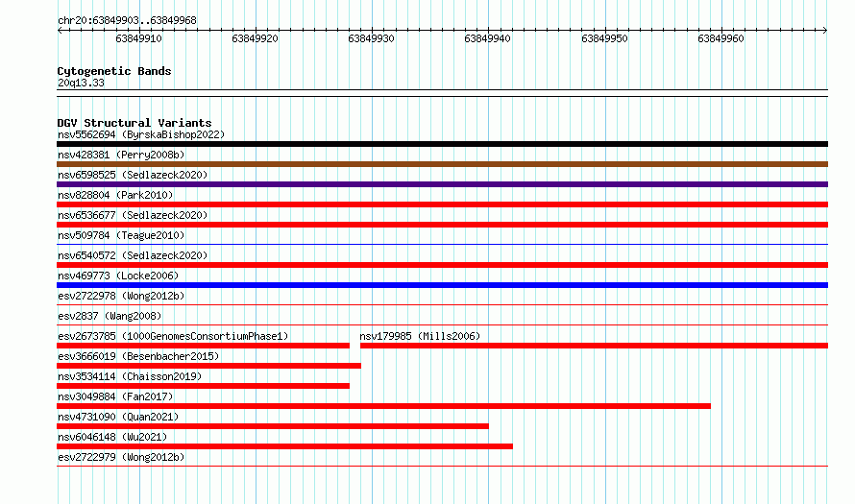
Task: Open the nsv6536677 (Sedlazeck2020) label
Action: point(133,215)
